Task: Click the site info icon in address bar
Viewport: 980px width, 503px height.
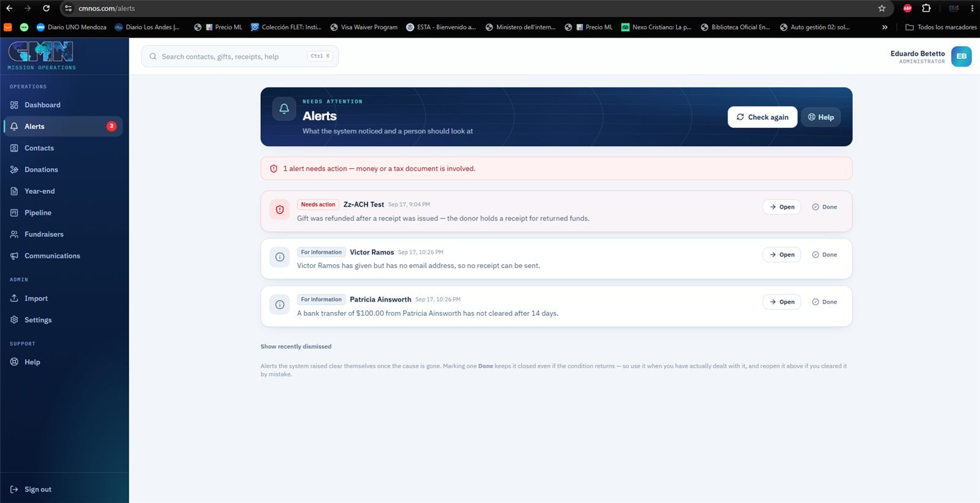Action: tap(69, 9)
